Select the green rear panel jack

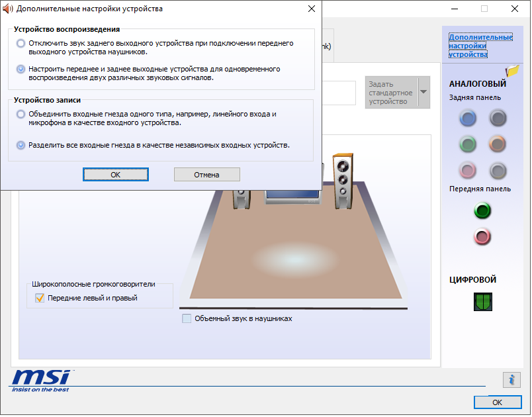click(x=468, y=144)
